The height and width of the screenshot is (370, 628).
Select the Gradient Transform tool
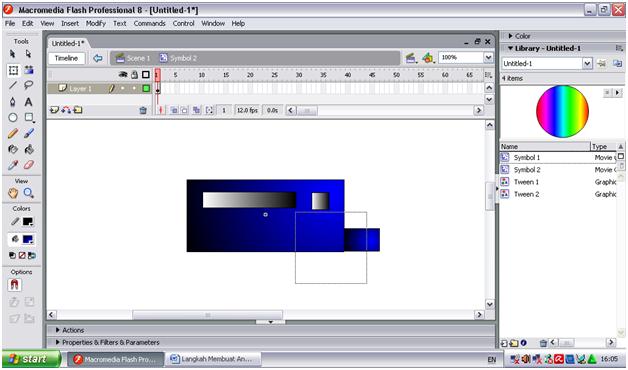(29, 70)
